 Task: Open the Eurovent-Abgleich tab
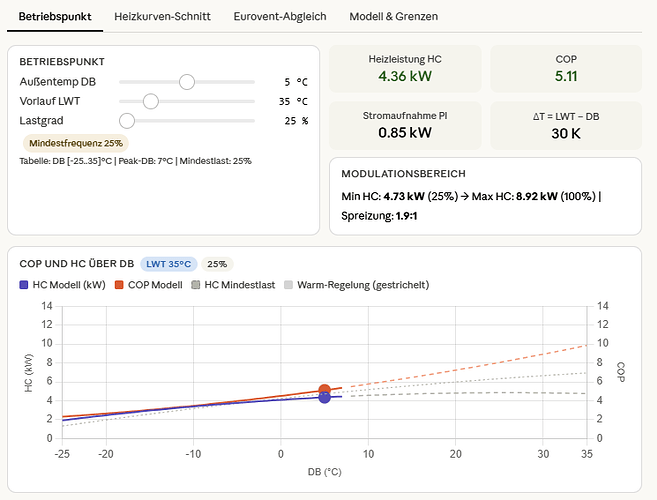click(280, 16)
